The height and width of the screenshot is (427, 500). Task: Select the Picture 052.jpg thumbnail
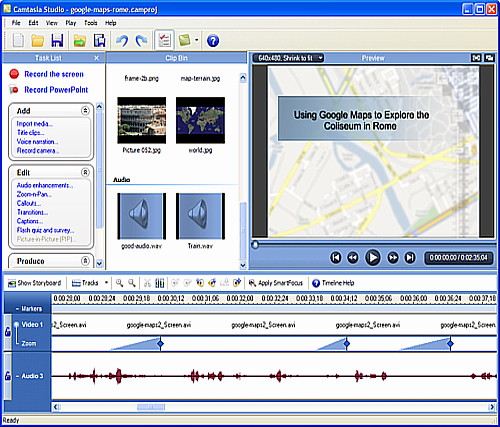coord(142,120)
